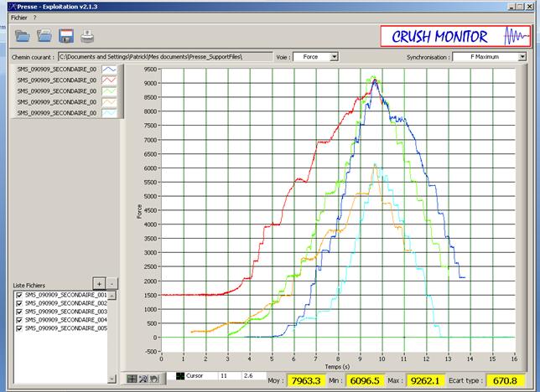Open the Fichier menu
Image resolution: width=540 pixels, height=392 pixels.
[18, 18]
